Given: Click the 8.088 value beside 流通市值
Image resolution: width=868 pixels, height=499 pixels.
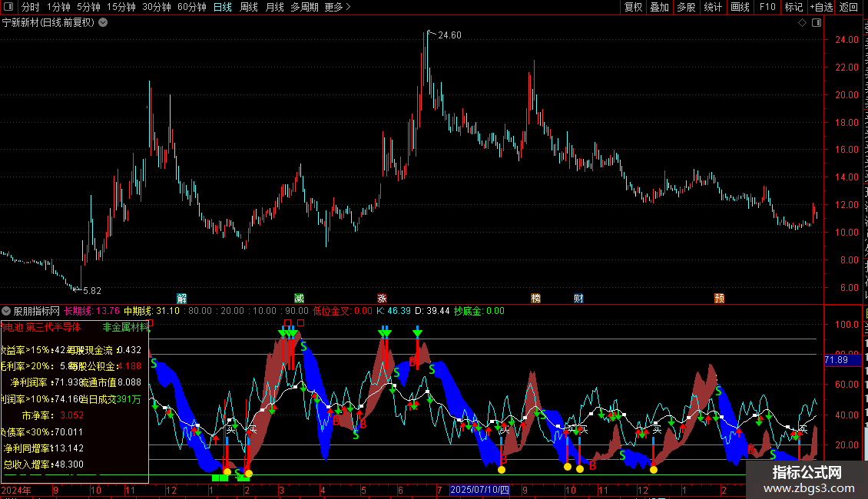Looking at the screenshot, I should (130, 382).
